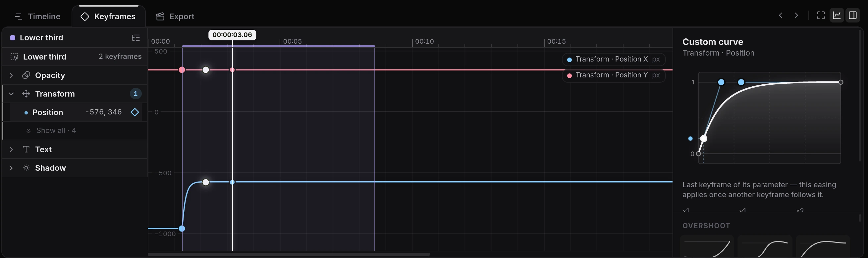Click the first blue bezier control handle
This screenshot has height=258, width=868.
[721, 82]
